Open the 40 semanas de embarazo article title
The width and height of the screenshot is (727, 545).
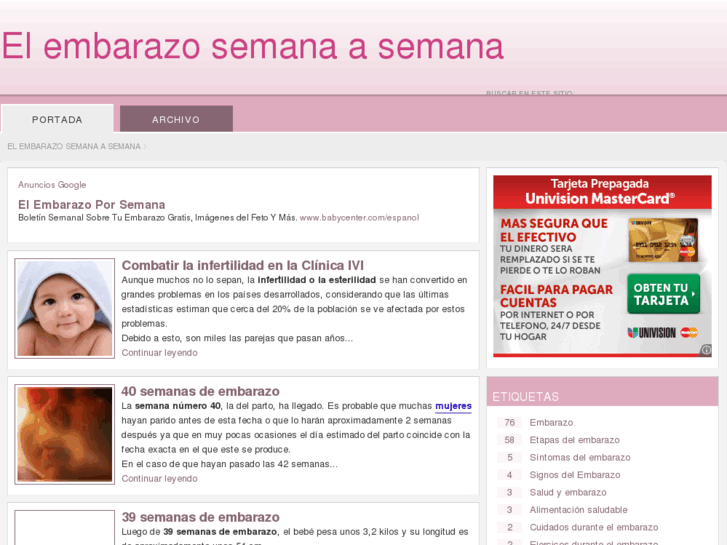click(200, 391)
